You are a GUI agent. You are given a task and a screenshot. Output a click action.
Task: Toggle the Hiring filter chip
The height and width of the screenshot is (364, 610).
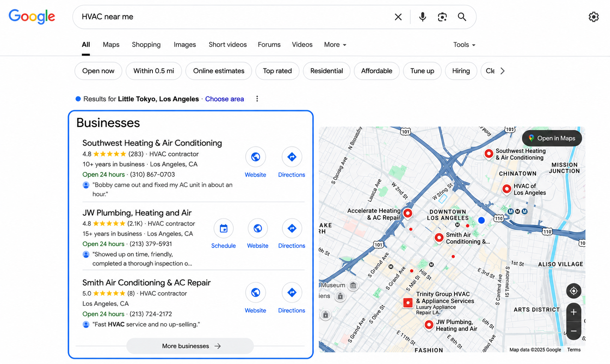pyautogui.click(x=461, y=71)
